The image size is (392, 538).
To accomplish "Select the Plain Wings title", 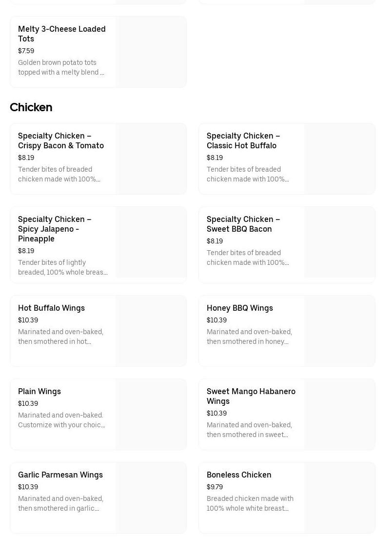I will tap(39, 391).
